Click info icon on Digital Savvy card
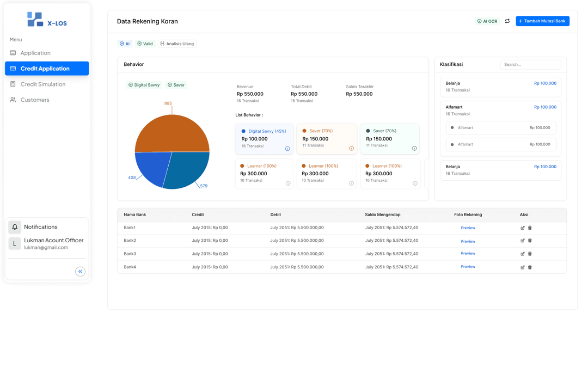Image resolution: width=588 pixels, height=380 pixels. tap(287, 149)
